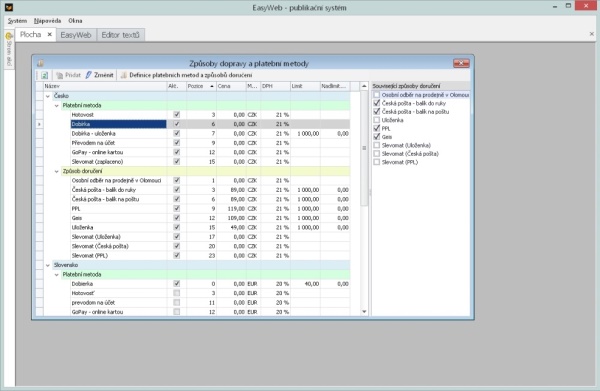Close the tab area with the far right x
Viewport: 600px width, 391px height.
click(592, 34)
